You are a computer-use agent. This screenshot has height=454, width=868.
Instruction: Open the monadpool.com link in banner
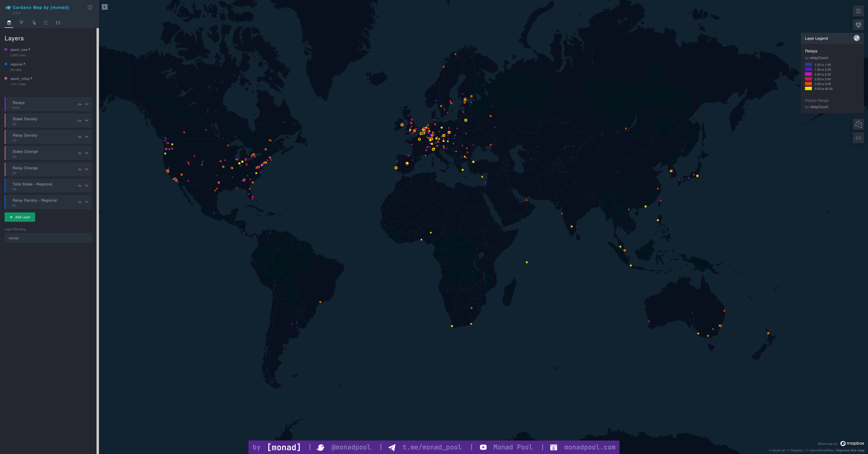[x=589, y=447]
